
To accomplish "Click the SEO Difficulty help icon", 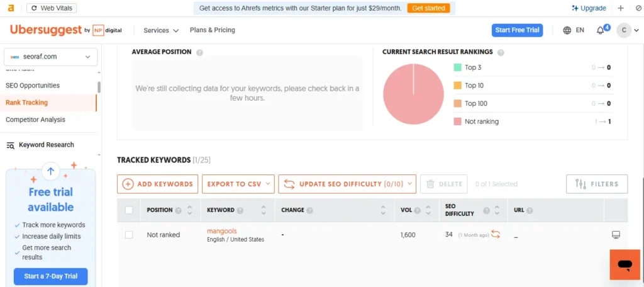I will click(x=487, y=210).
